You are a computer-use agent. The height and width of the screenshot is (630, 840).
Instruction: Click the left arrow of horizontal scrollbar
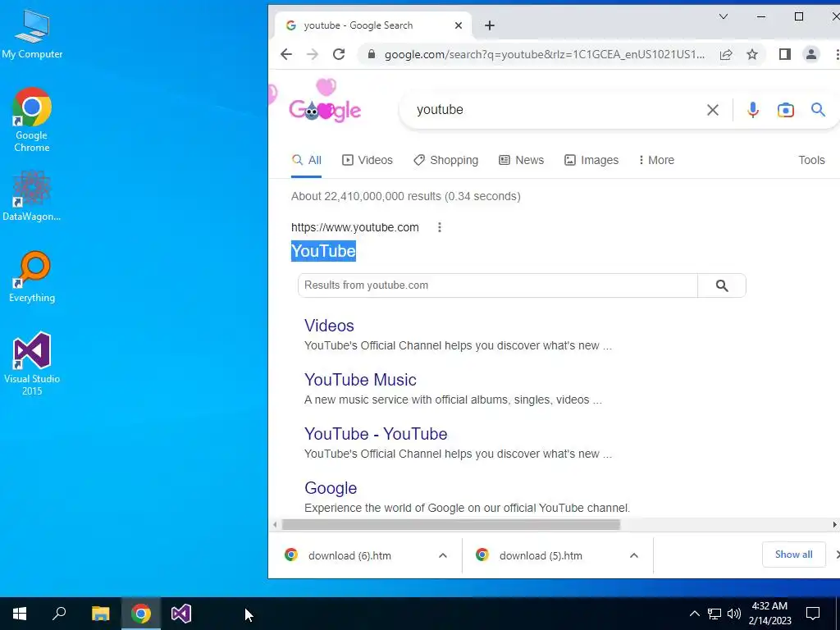tap(275, 524)
